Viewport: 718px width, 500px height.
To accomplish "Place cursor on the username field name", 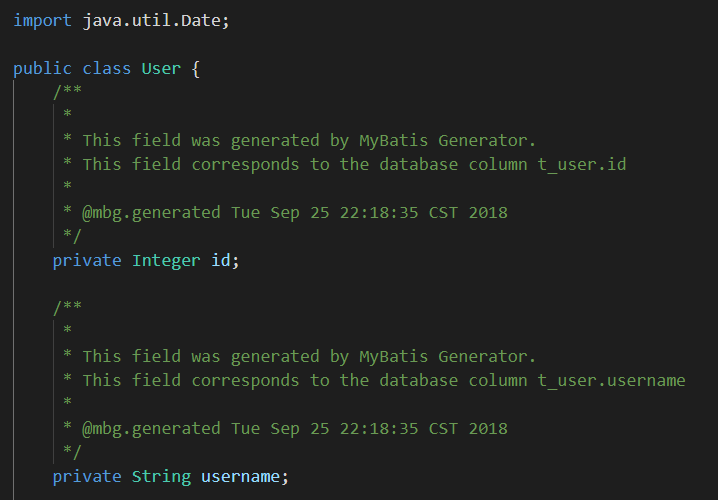I will click(x=240, y=476).
